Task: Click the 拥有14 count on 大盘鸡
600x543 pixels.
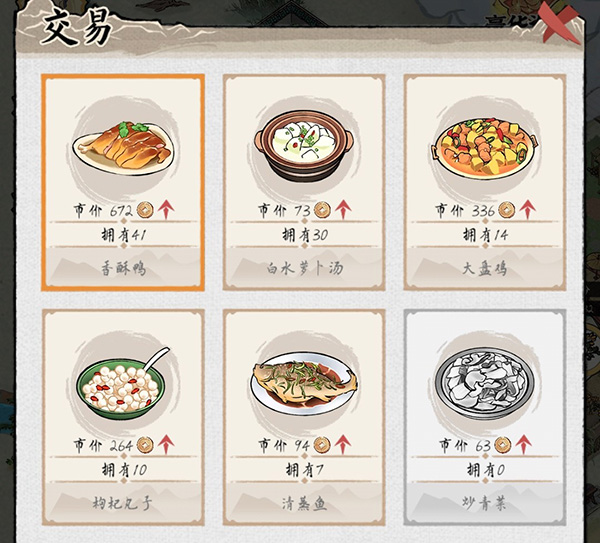Action: [x=485, y=235]
